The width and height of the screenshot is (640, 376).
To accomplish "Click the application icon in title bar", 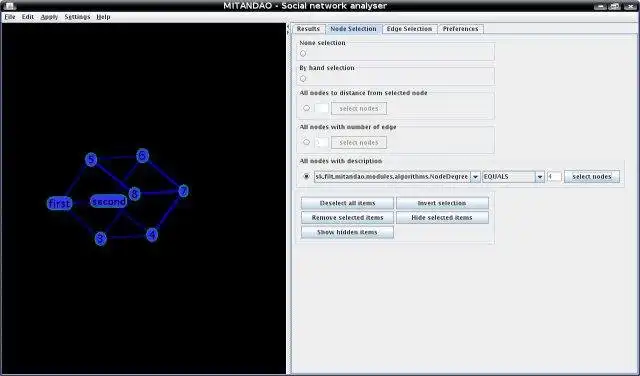I will click(9, 6).
